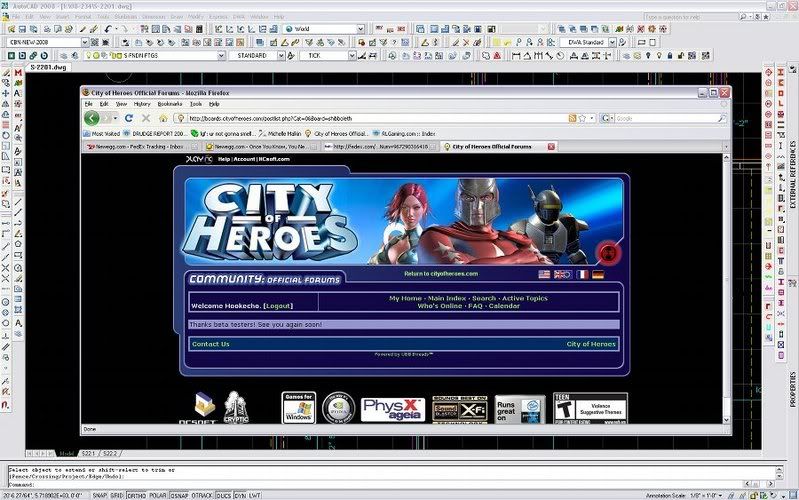The image size is (799, 500).
Task: Open the DWA Standard dropdown
Action: click(612, 42)
